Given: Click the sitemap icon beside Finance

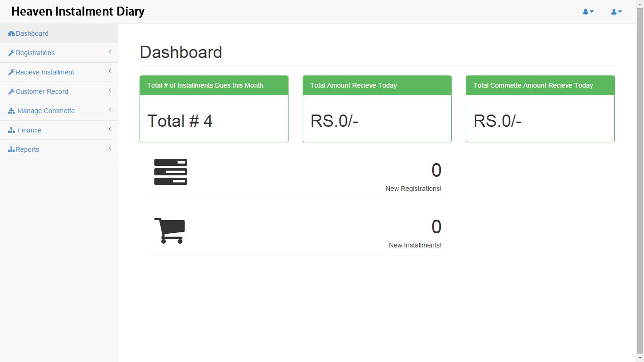Looking at the screenshot, I should (x=11, y=131).
